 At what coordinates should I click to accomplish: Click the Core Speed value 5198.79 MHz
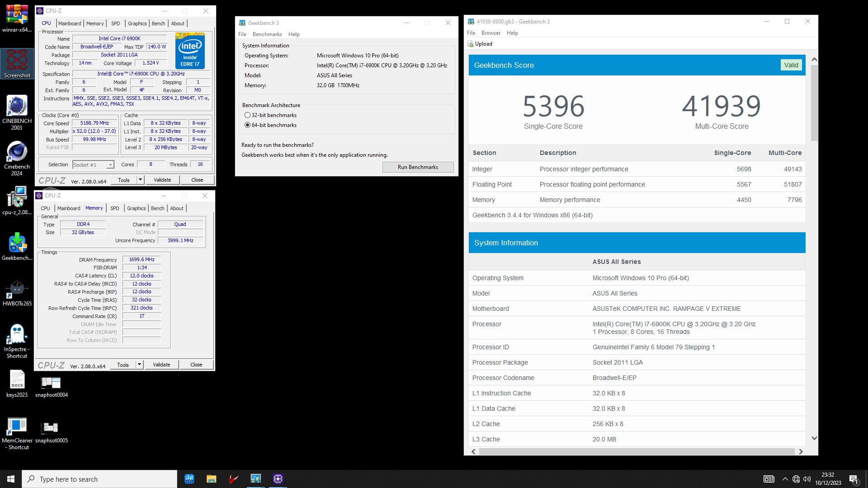click(x=94, y=123)
